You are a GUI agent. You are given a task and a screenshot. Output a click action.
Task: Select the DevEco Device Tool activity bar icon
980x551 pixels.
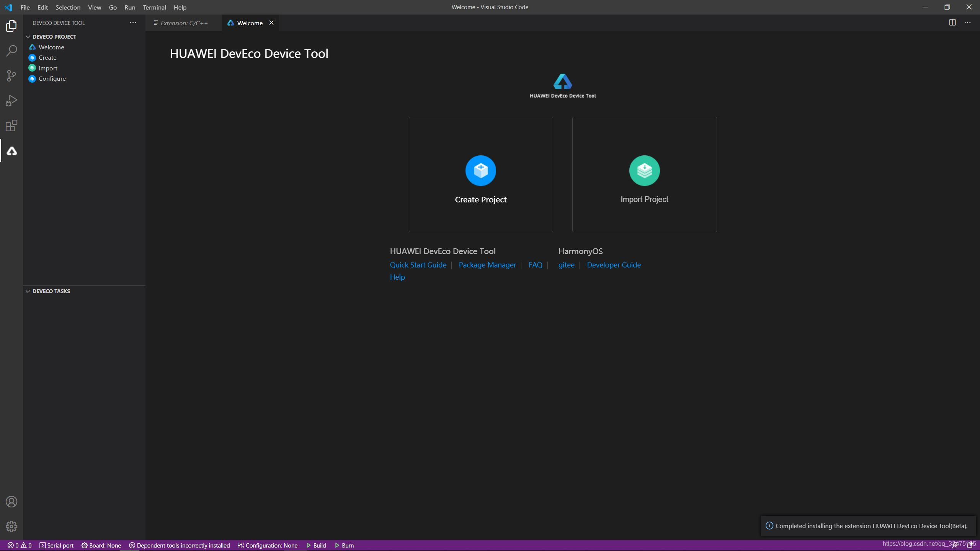tap(11, 151)
